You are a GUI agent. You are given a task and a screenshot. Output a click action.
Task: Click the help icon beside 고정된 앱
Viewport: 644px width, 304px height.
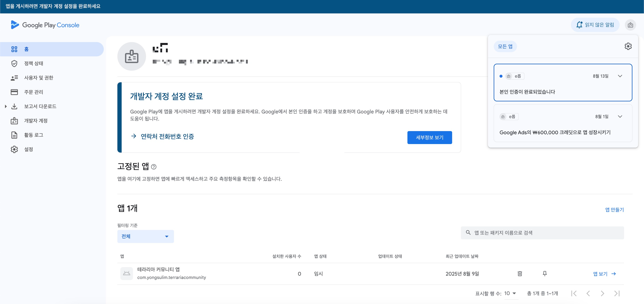coord(154,167)
